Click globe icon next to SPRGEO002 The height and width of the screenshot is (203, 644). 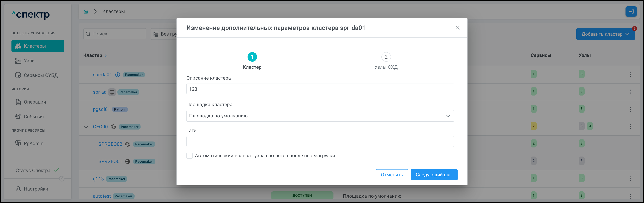[128, 144]
